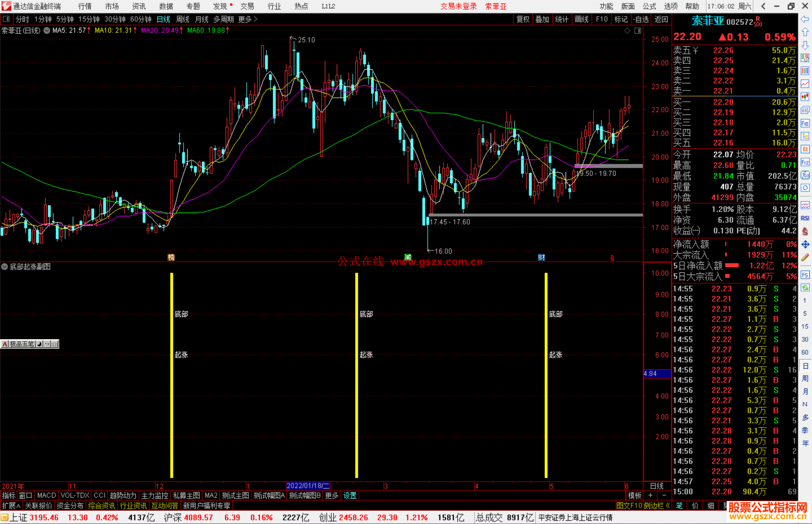Toggle the 复权 price adjustment button

(x=523, y=19)
